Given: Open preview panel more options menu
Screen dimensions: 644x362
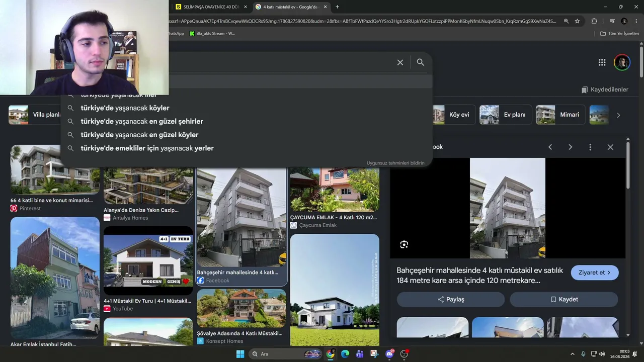Looking at the screenshot, I should coord(590,147).
